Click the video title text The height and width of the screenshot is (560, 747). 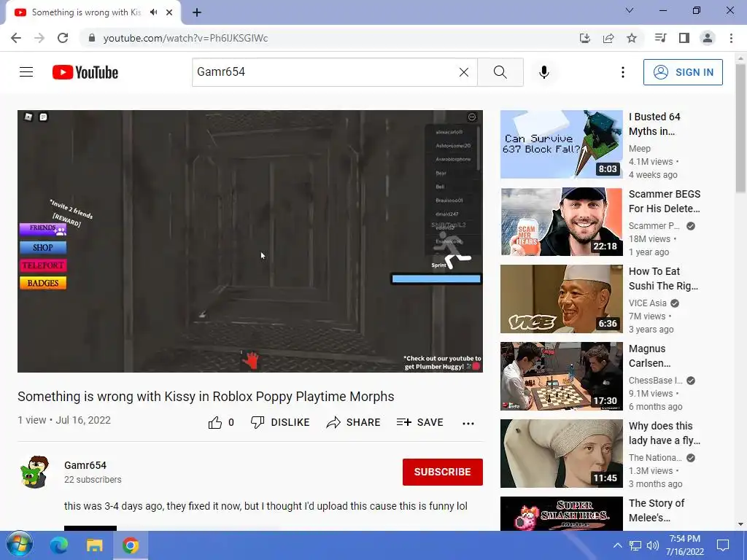coord(206,397)
